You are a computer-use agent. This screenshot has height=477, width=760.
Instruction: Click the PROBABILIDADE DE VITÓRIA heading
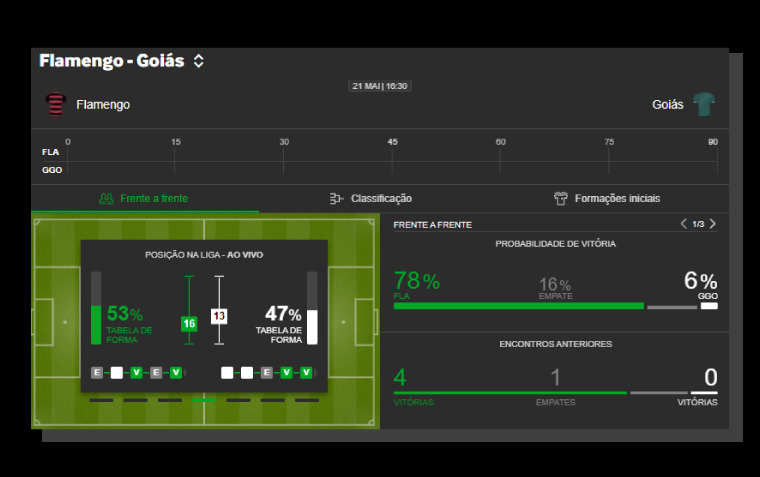tap(555, 244)
